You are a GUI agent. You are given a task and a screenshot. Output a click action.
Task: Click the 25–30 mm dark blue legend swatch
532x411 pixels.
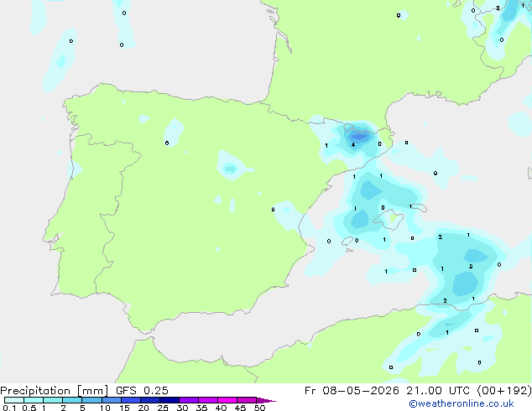click(169, 400)
